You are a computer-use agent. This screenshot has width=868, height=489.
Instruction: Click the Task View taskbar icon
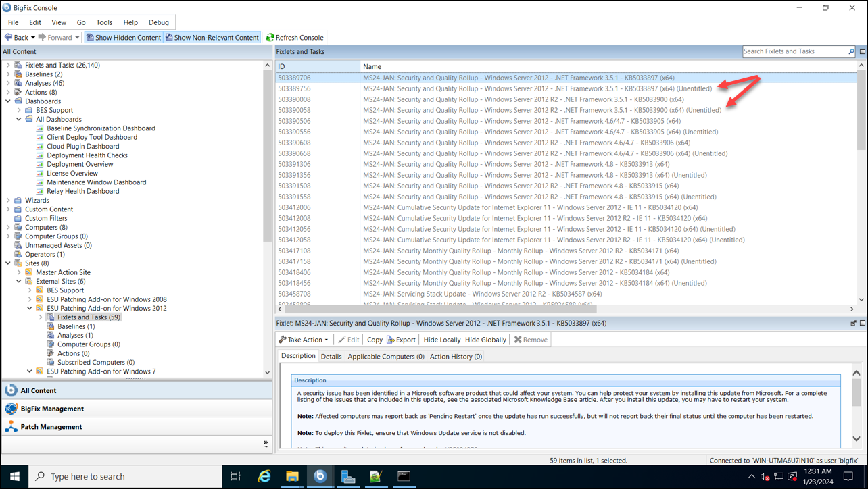pos(235,476)
